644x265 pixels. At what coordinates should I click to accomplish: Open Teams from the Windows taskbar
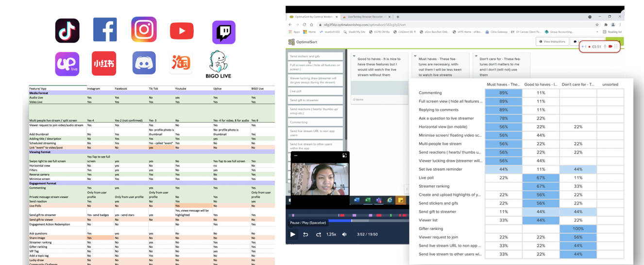[x=379, y=200]
